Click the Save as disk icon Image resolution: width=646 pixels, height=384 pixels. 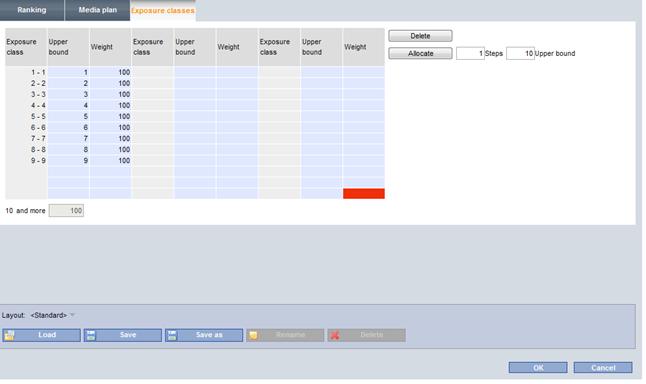pyautogui.click(x=172, y=335)
